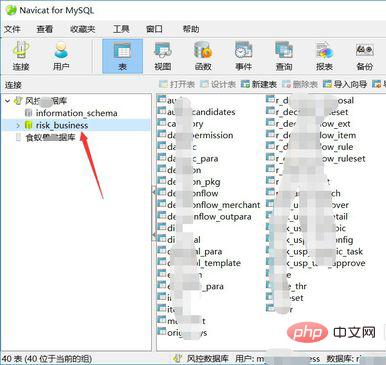Click the 打开表 button
Image resolution: width=386 pixels, height=365 pixels.
(x=177, y=84)
